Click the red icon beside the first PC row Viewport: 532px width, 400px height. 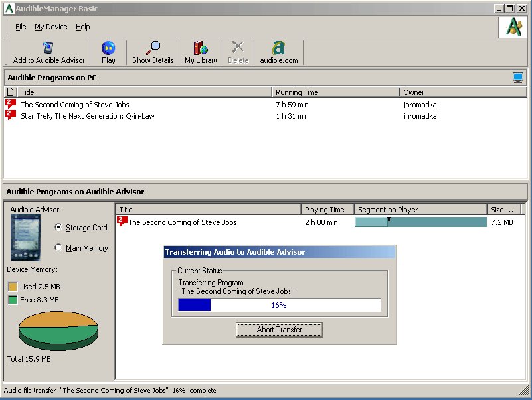tap(11, 103)
